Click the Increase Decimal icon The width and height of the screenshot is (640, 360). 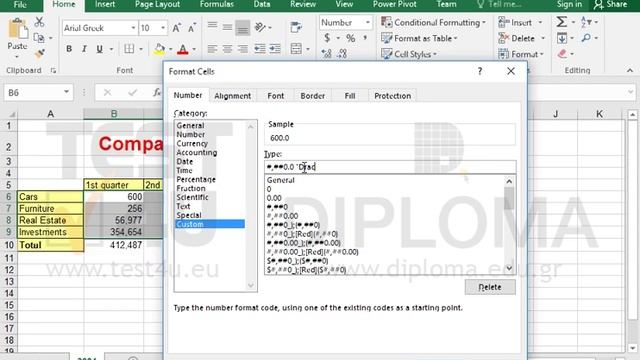(327, 53)
